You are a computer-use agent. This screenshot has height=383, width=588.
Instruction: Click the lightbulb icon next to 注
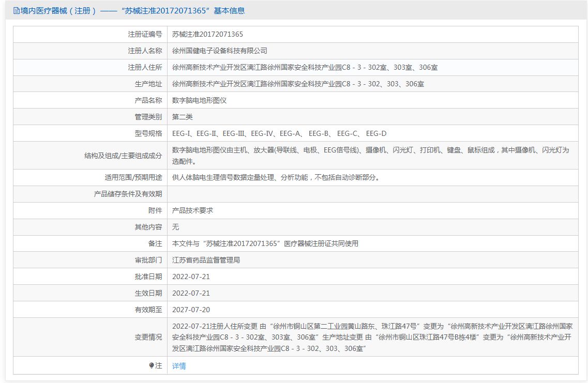click(152, 365)
